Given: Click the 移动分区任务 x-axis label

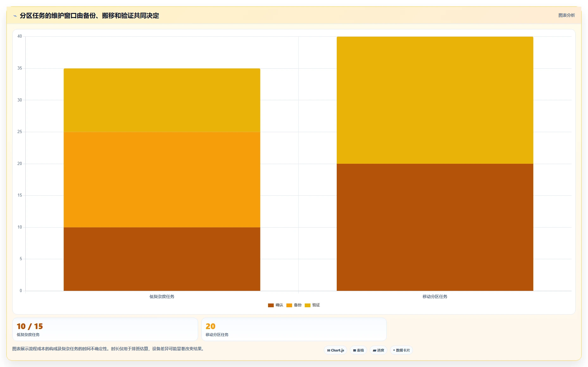Looking at the screenshot, I should coord(435,297).
